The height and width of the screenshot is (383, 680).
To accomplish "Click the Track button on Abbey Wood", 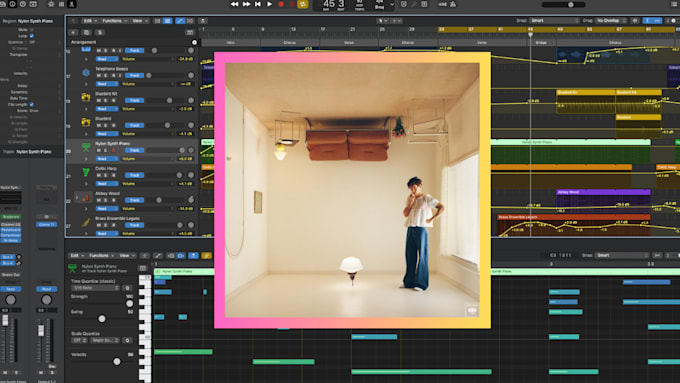I will point(134,200).
